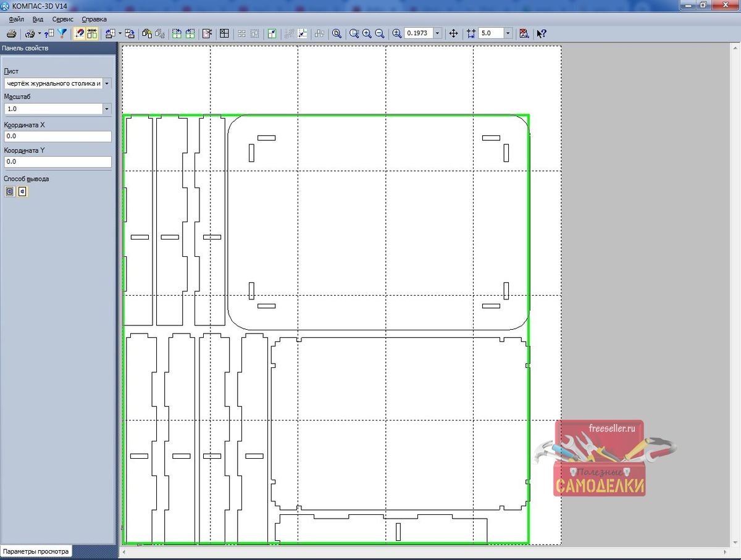Click the funnel filter icon in toolbar
This screenshot has height=560, width=741.
62,33
